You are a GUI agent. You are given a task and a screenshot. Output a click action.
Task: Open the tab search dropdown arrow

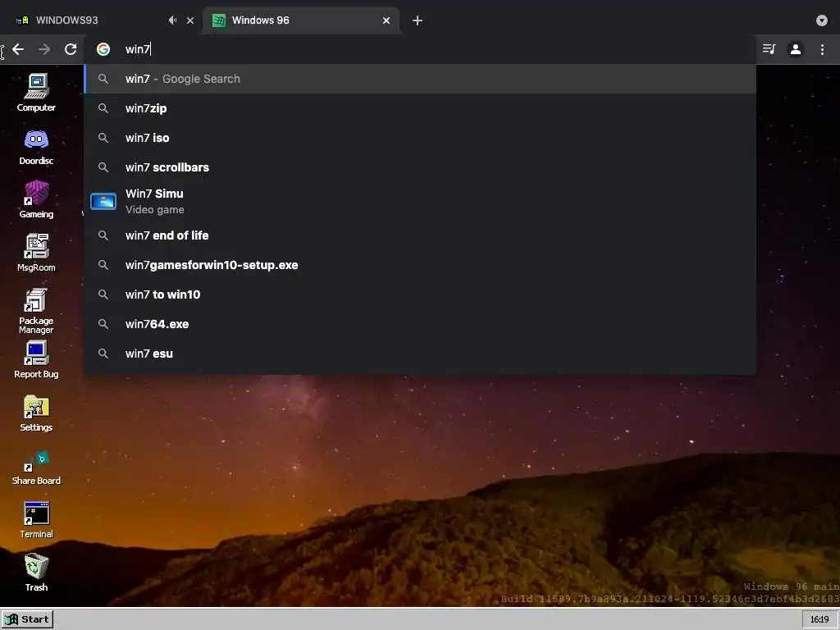tap(822, 21)
